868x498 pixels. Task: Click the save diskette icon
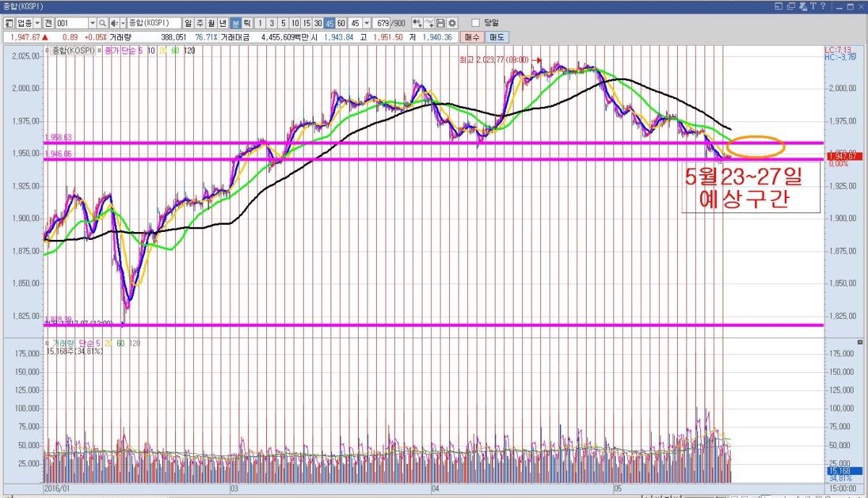(441, 23)
